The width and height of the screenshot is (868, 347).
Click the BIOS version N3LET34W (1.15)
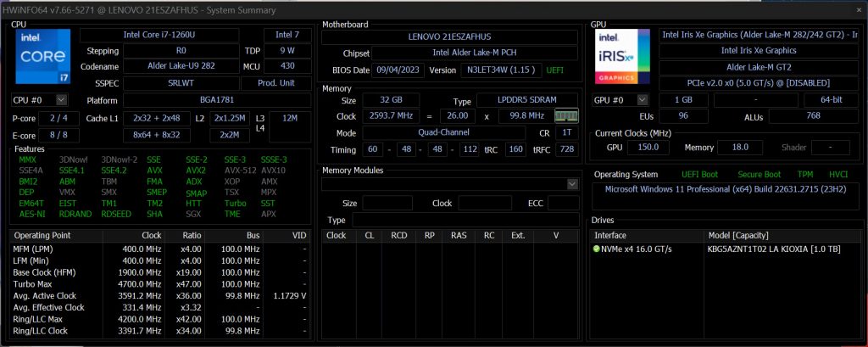point(500,70)
